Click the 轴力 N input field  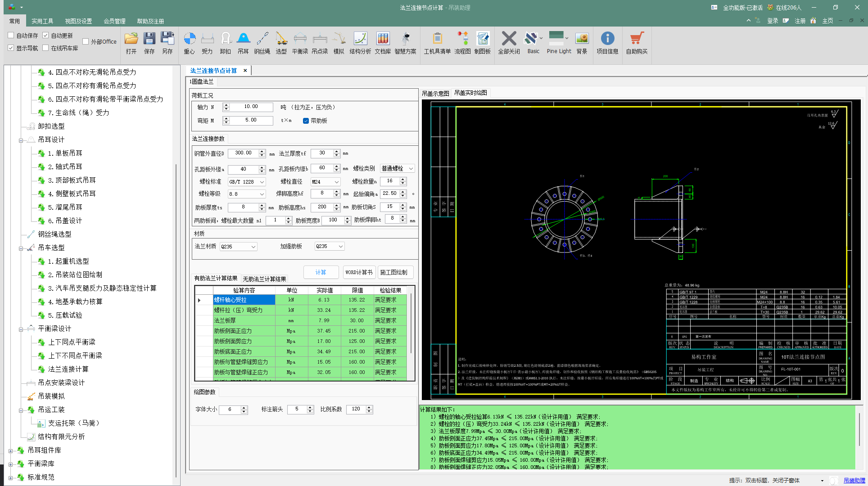251,107
